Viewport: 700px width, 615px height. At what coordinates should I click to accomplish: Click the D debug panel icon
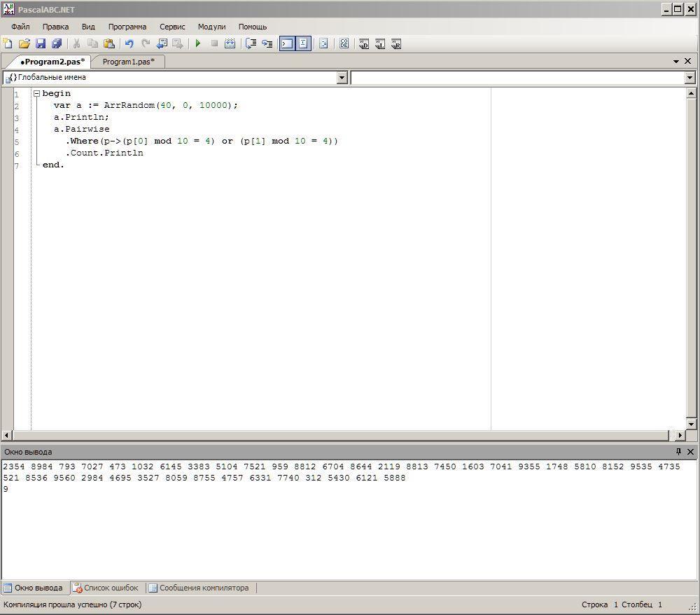pyautogui.click(x=364, y=43)
